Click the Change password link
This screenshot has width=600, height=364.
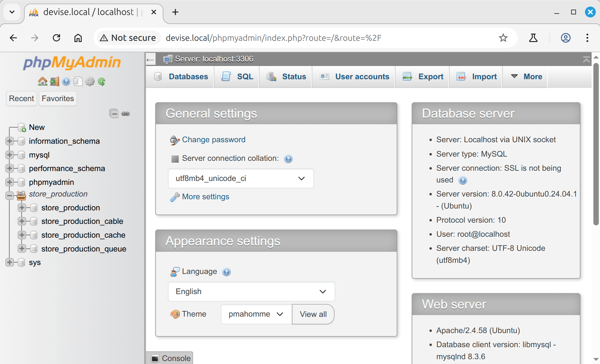pyautogui.click(x=214, y=140)
